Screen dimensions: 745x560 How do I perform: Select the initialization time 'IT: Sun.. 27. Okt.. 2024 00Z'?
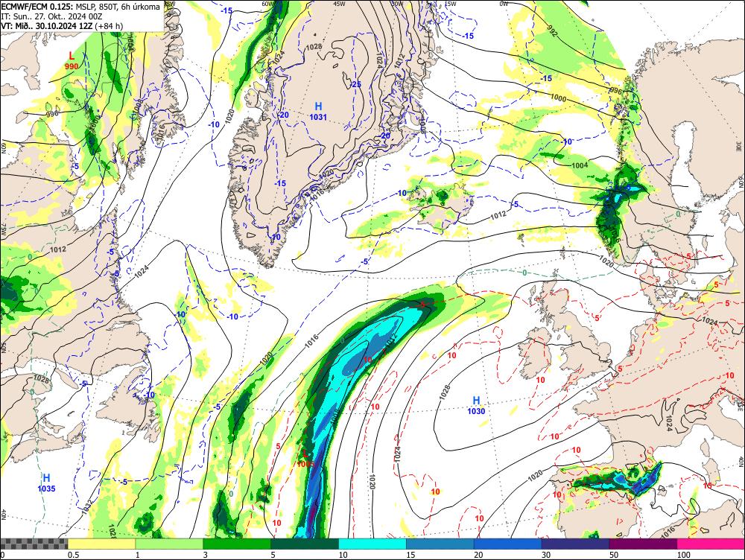pyautogui.click(x=52, y=16)
